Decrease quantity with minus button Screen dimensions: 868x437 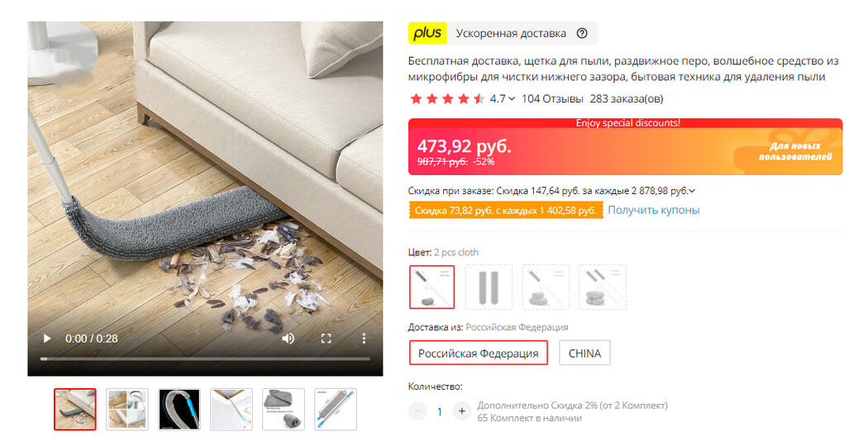tap(418, 411)
